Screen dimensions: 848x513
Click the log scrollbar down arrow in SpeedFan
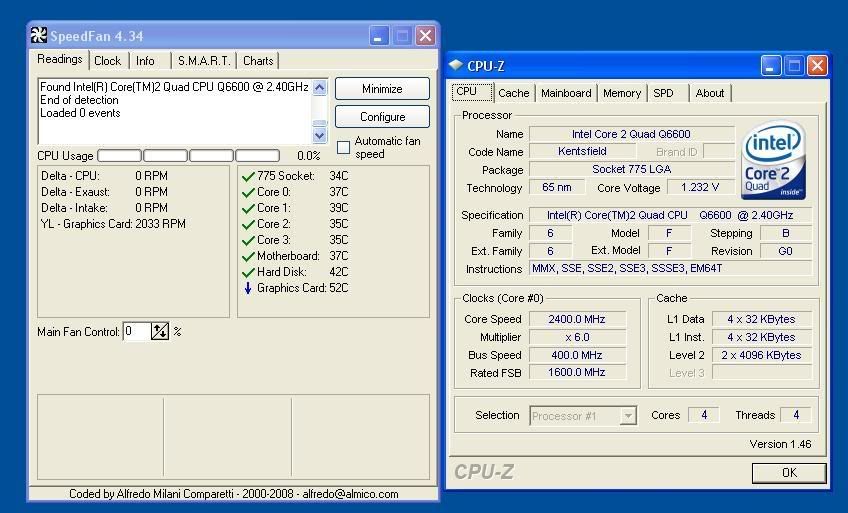point(320,135)
